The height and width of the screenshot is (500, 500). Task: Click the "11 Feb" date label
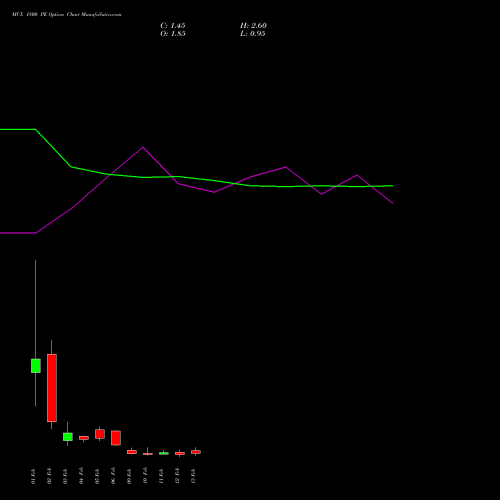point(161,476)
